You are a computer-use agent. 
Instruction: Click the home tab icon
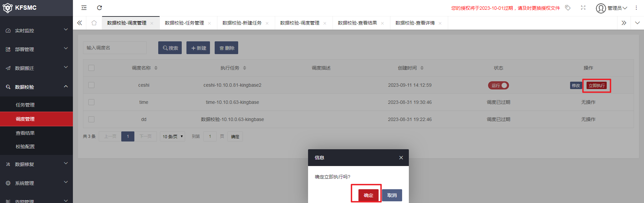coord(94,23)
